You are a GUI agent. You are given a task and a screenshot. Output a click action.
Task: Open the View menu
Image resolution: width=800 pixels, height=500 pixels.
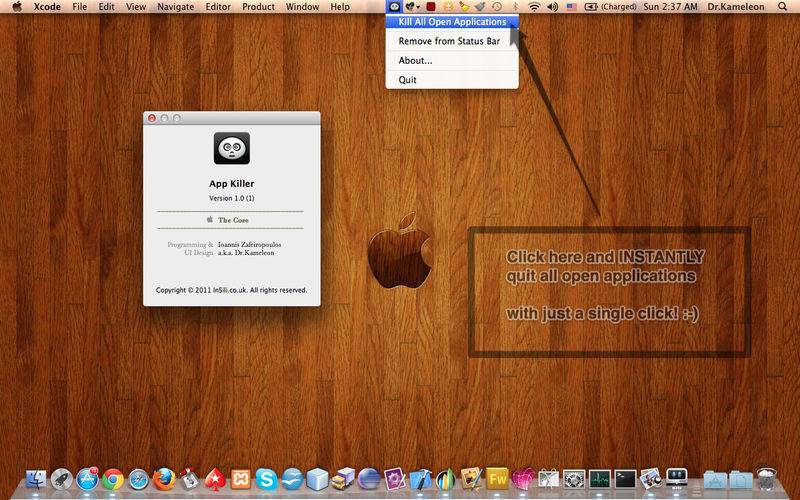click(136, 7)
